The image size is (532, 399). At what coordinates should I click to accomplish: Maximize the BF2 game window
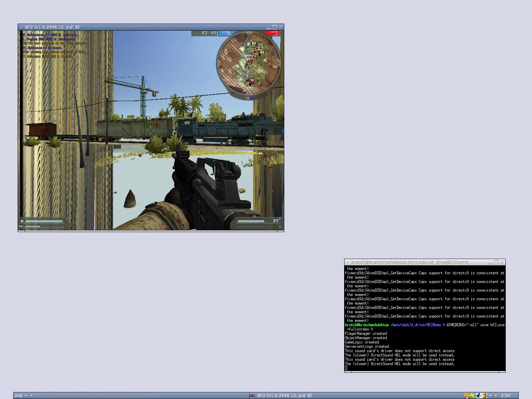275,27
